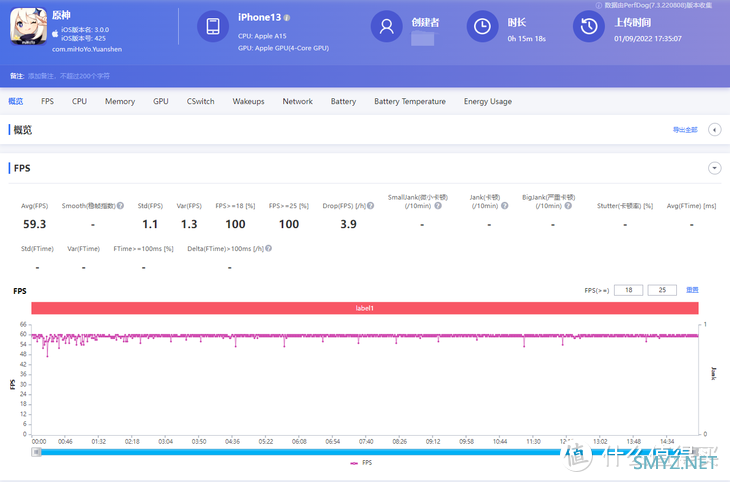Click the upload timestamp 01/09/2022 17:35:07
Viewport: 730px width, 482px height.
pyautogui.click(x=648, y=39)
